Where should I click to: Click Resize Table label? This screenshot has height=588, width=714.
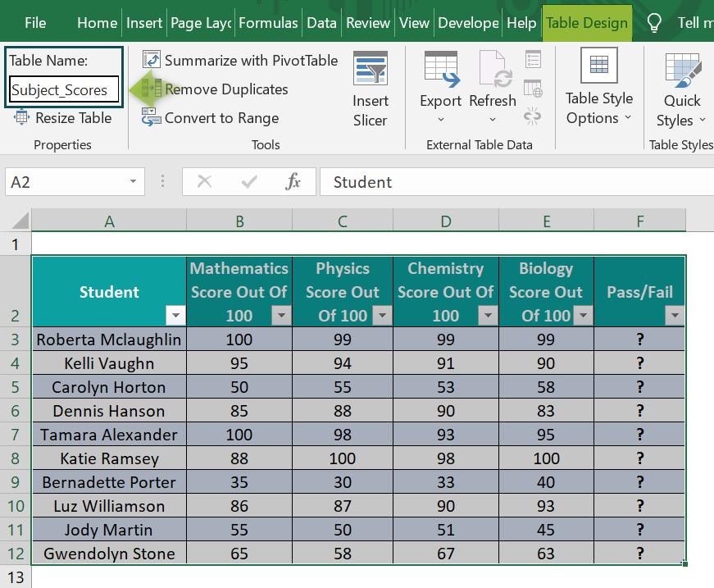73,118
